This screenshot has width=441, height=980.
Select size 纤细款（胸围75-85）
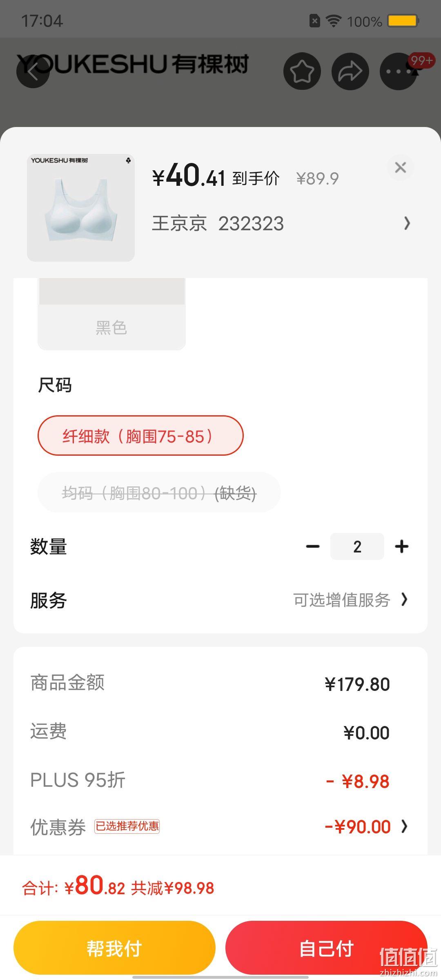tap(140, 436)
